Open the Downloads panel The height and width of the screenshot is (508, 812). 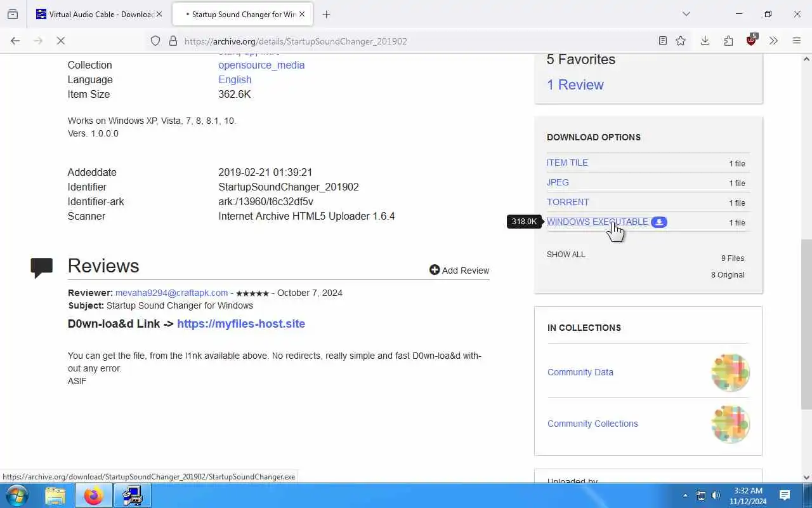(x=705, y=41)
